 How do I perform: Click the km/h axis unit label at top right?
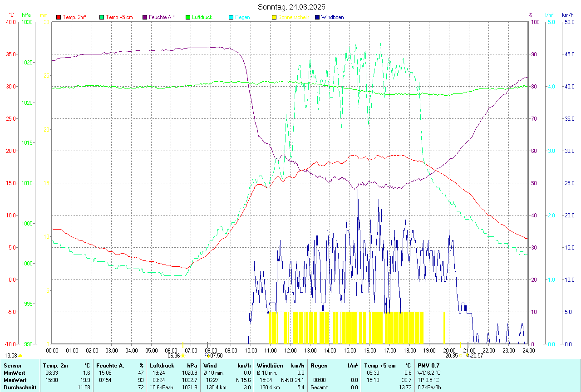567,15
